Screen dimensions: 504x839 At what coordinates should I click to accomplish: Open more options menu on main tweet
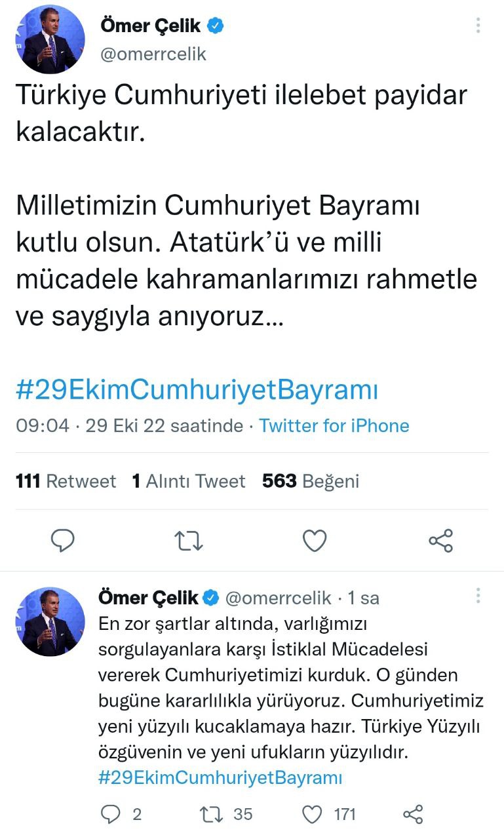click(x=479, y=26)
